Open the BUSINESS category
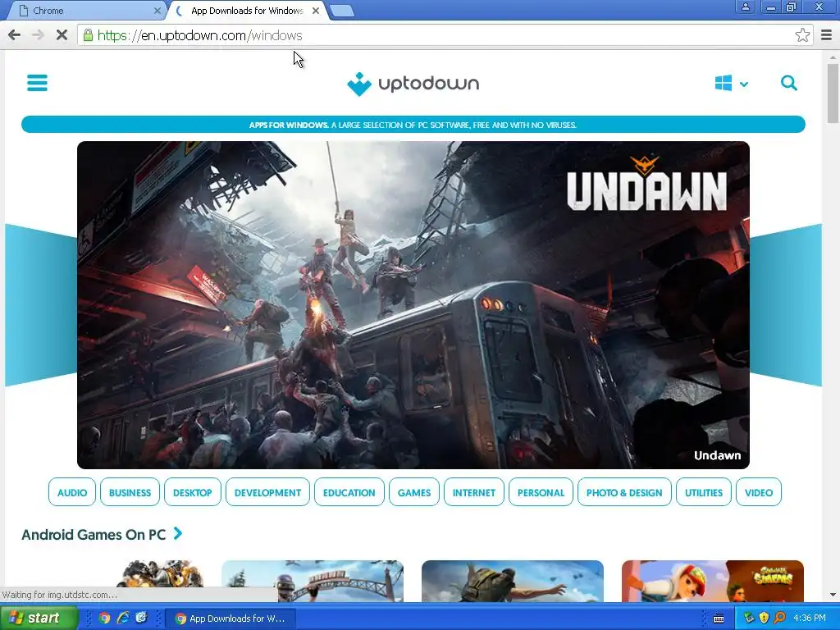 [130, 492]
